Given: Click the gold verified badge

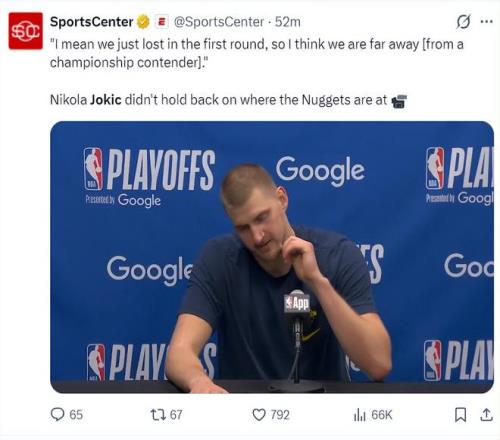Looking at the screenshot, I should coord(143,22).
